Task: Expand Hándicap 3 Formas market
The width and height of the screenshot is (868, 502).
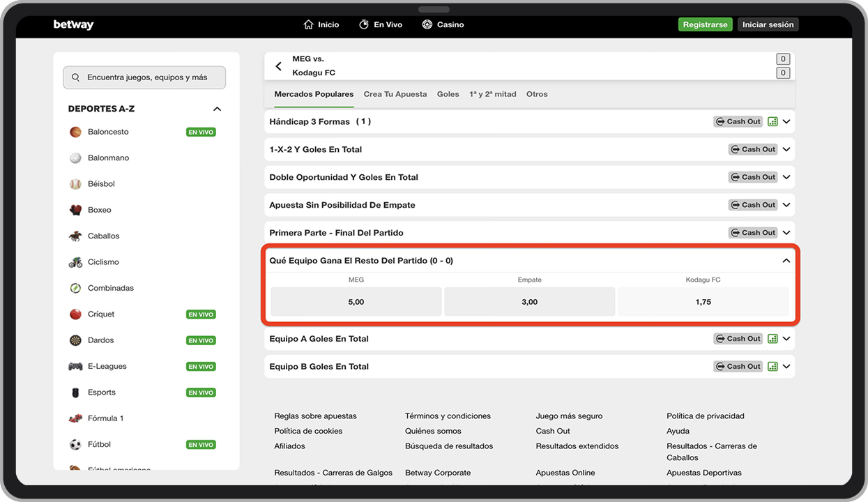Action: click(786, 121)
